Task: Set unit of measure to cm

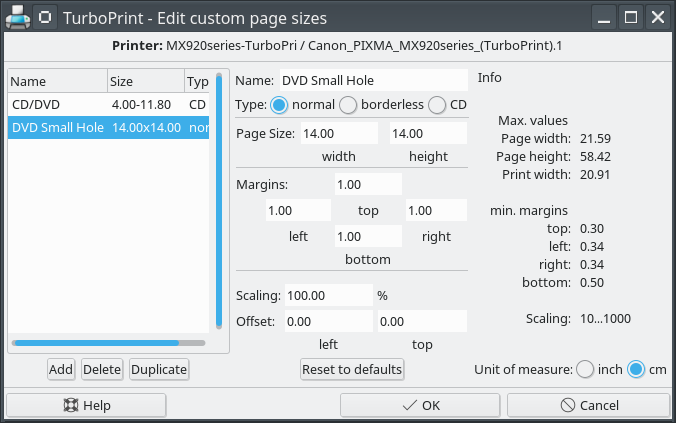Action: pyautogui.click(x=636, y=369)
